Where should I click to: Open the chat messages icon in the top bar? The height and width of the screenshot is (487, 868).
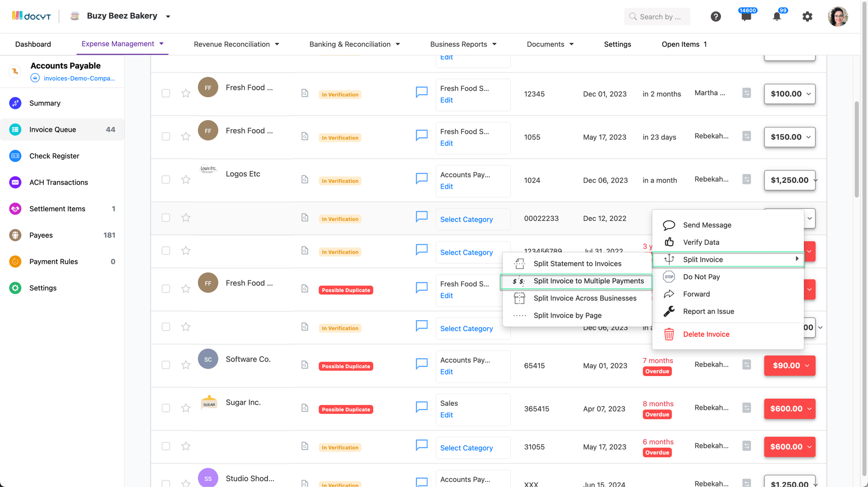(x=746, y=16)
